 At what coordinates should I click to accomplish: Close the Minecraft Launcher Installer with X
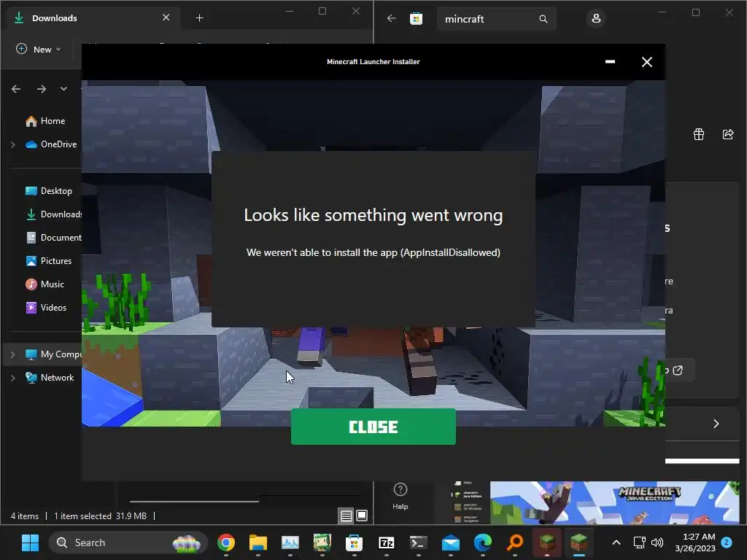646,62
